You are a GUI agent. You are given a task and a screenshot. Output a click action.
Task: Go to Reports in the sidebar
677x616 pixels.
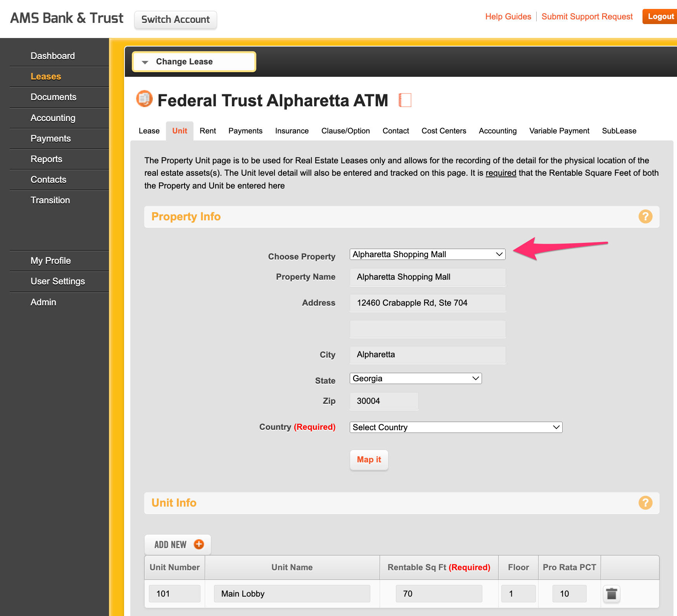click(x=47, y=159)
